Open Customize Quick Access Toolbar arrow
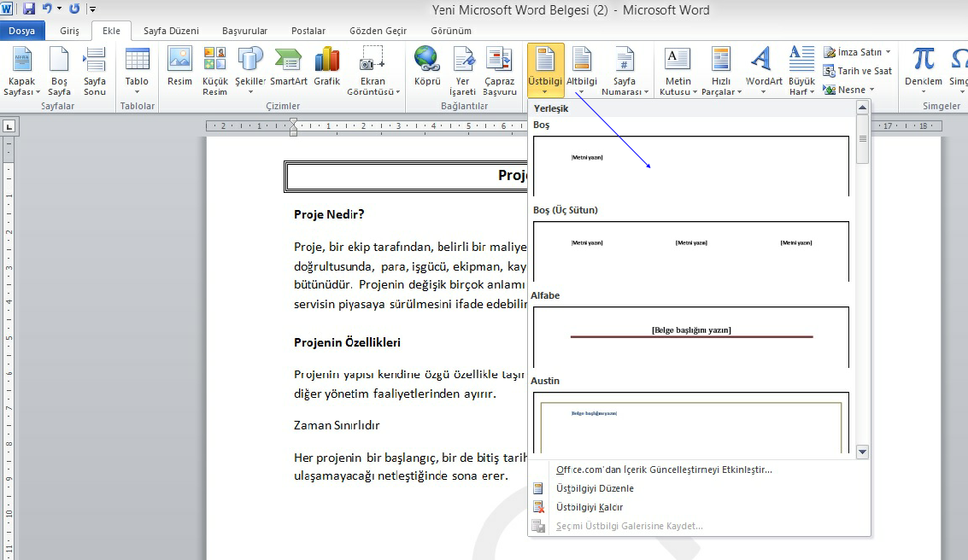This screenshot has height=560, width=968. click(x=92, y=9)
